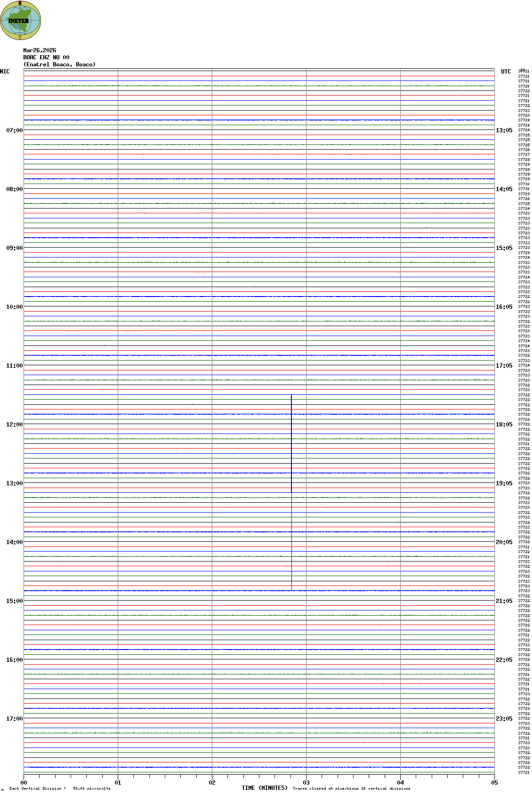Select the 12:00 local time marker
The width and height of the screenshot is (532, 795).
pyautogui.click(x=14, y=425)
